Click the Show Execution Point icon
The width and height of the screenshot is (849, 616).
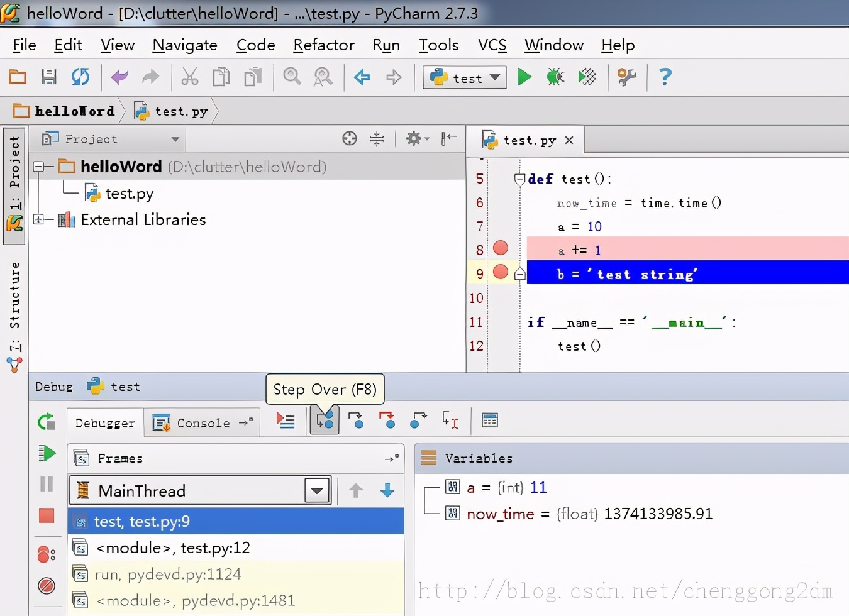pos(285,420)
